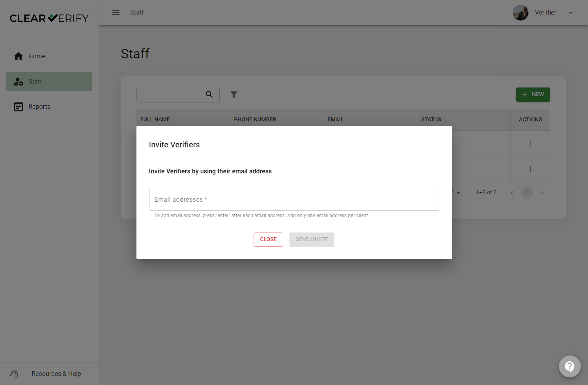Click the user profile avatar
The image size is (588, 385).
coord(521,13)
